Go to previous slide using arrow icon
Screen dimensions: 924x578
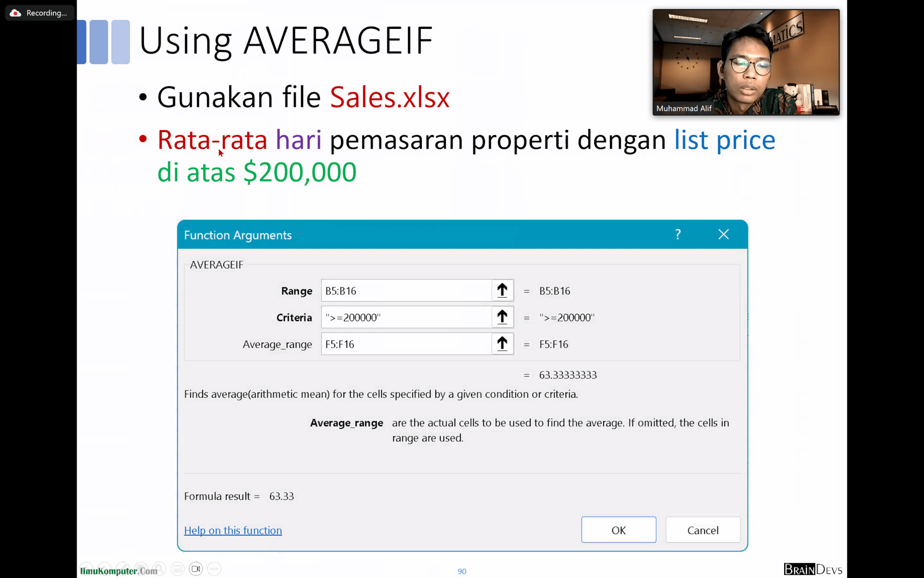[86, 569]
